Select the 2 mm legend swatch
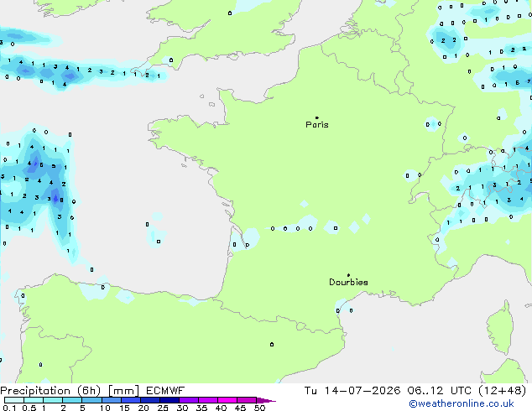532x411 pixels. pyautogui.click(x=72, y=400)
